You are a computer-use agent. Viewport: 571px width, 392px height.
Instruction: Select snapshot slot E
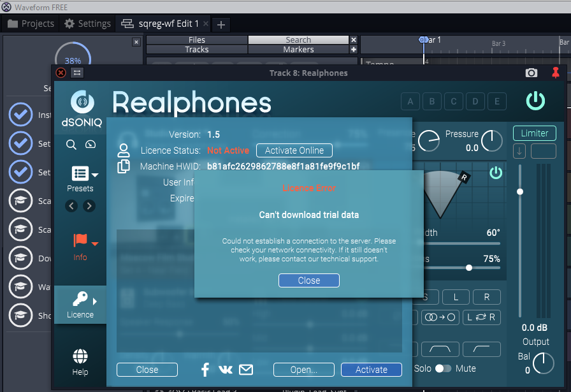(496, 101)
